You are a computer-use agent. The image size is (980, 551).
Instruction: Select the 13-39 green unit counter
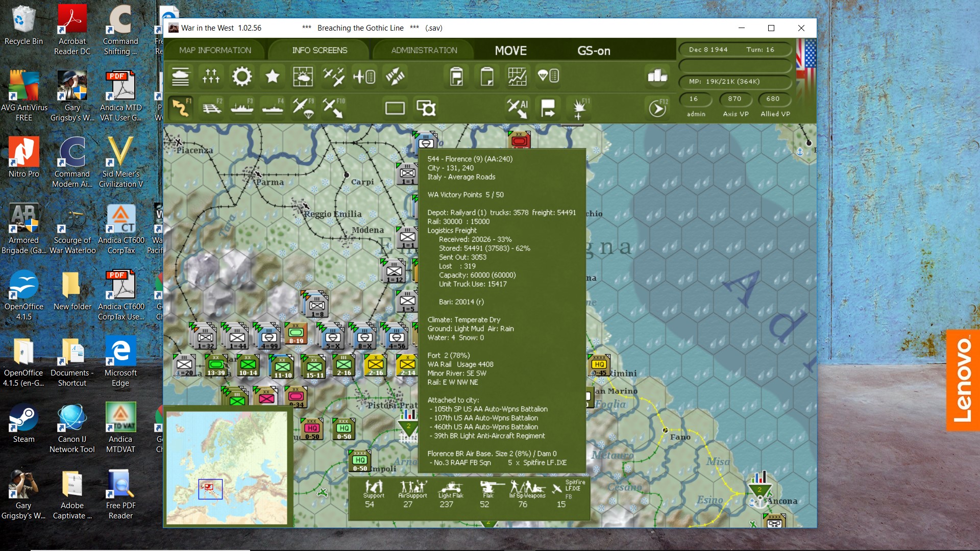point(216,365)
